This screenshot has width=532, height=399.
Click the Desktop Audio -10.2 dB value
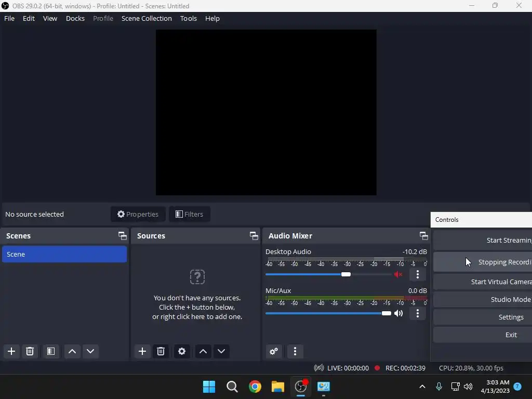[x=415, y=252]
